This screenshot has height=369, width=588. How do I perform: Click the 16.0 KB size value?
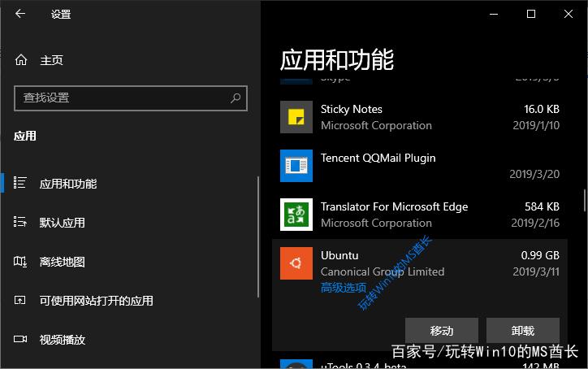tap(542, 109)
